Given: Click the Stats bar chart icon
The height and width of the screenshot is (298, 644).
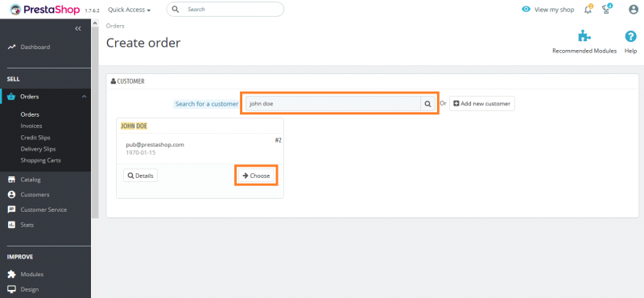Looking at the screenshot, I should coord(11,225).
